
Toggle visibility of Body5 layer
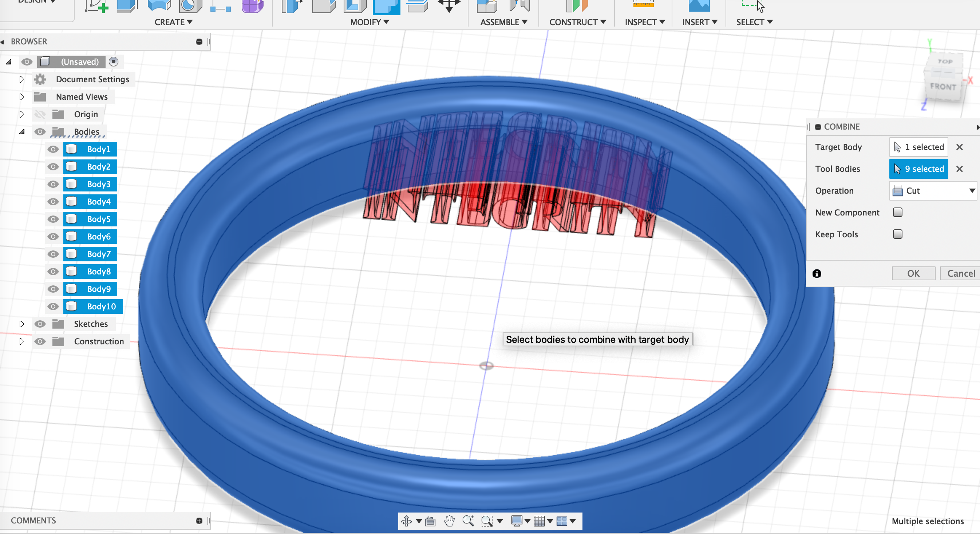coord(52,219)
